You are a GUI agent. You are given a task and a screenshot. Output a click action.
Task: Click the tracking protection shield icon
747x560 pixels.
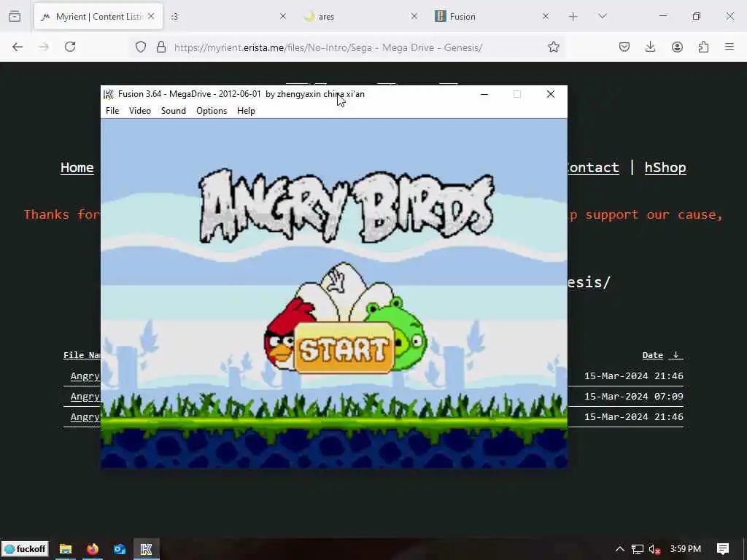pyautogui.click(x=141, y=47)
